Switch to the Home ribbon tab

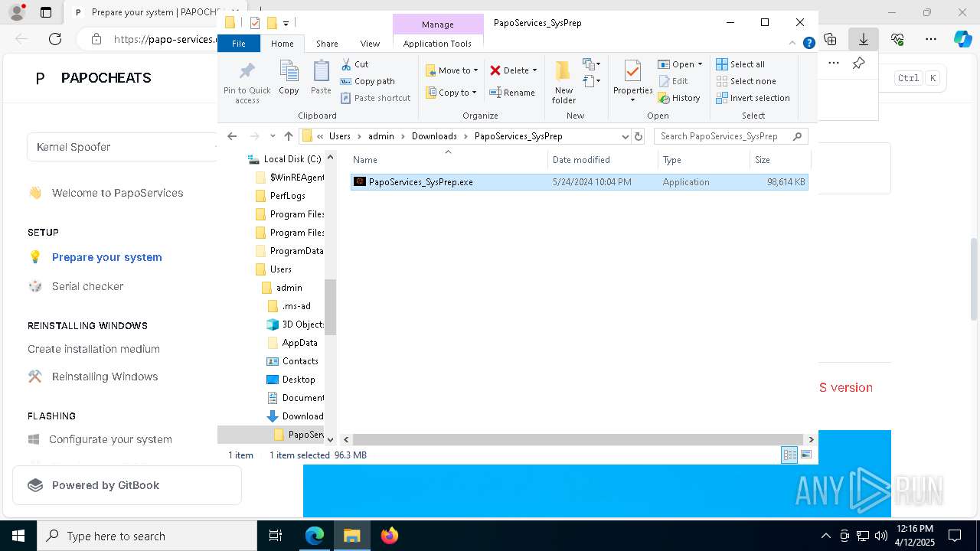click(283, 44)
